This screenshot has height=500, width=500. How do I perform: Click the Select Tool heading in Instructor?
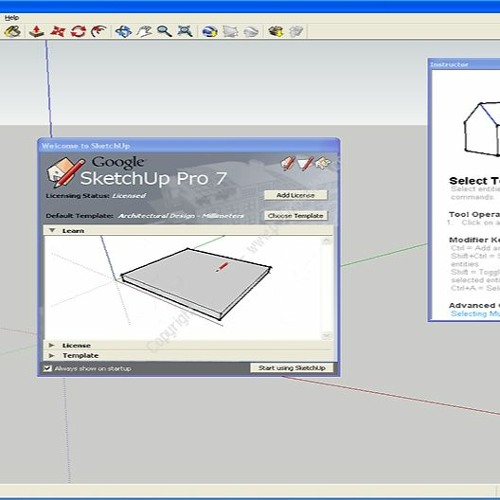[x=474, y=181]
